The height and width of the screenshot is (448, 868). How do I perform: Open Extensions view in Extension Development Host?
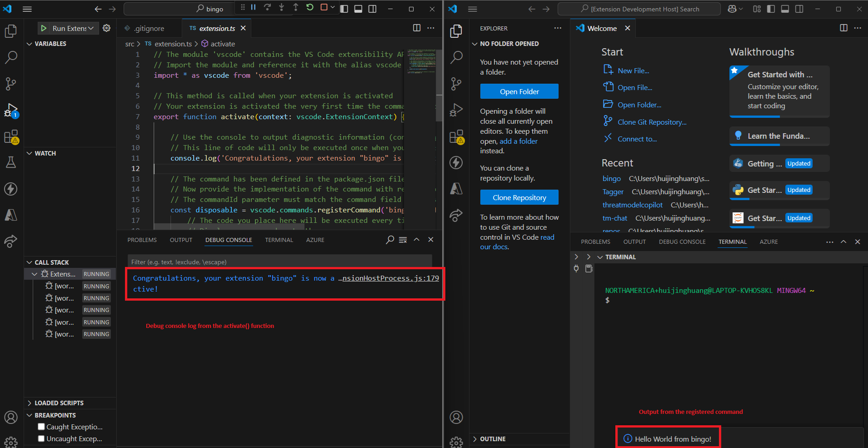(456, 136)
